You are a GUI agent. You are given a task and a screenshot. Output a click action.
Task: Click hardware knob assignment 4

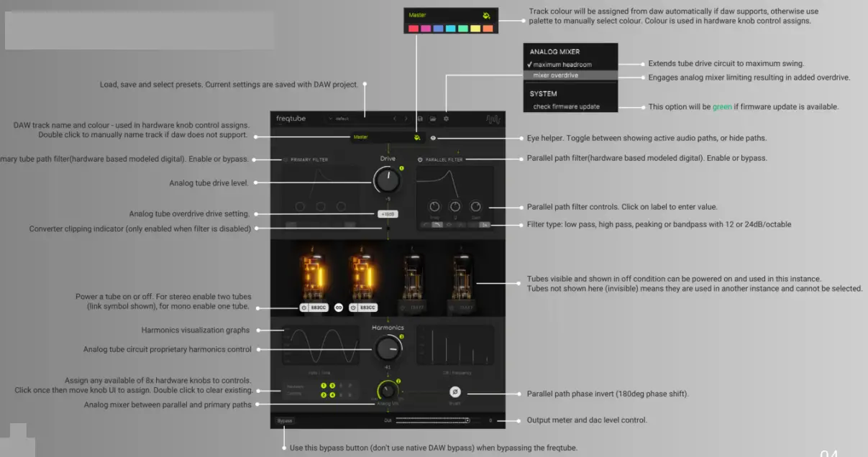pyautogui.click(x=332, y=394)
